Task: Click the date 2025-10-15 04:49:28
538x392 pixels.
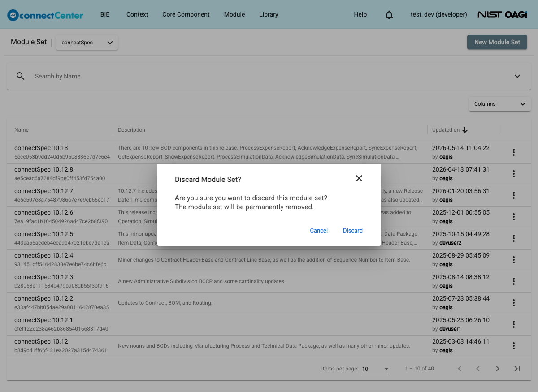Action: [x=461, y=234]
